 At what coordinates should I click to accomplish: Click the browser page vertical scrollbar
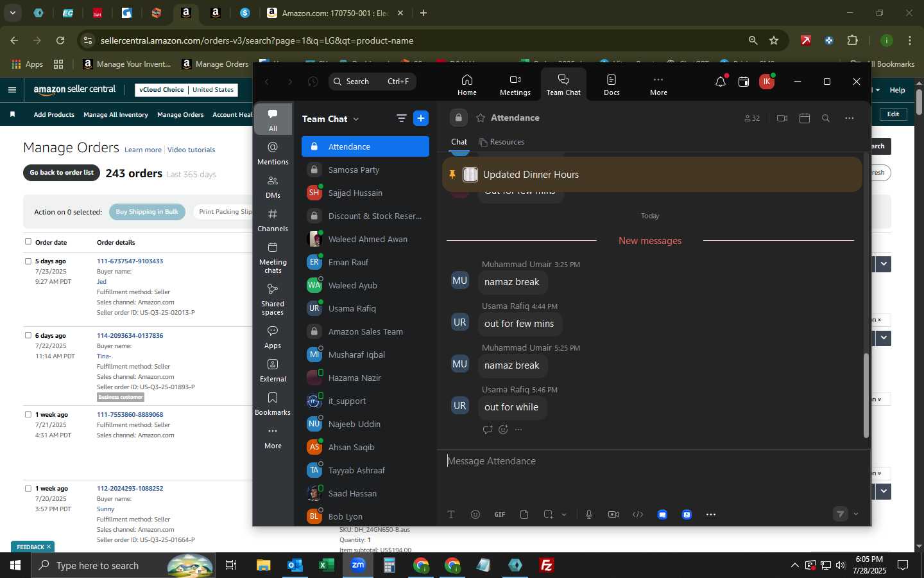click(919, 102)
